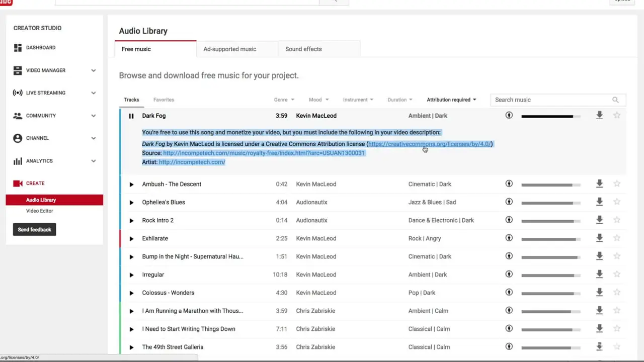Click the Creator Studio heading
The image size is (644, 362).
(38, 28)
